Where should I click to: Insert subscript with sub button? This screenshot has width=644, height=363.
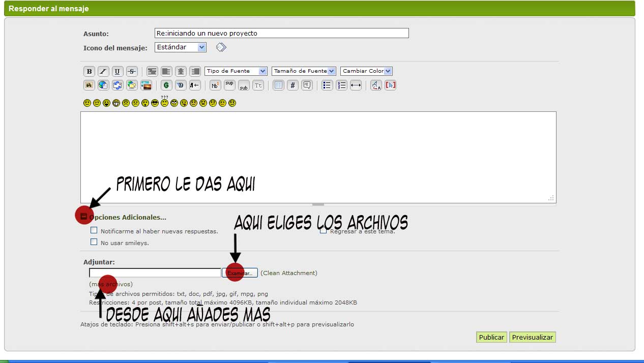coord(244,85)
